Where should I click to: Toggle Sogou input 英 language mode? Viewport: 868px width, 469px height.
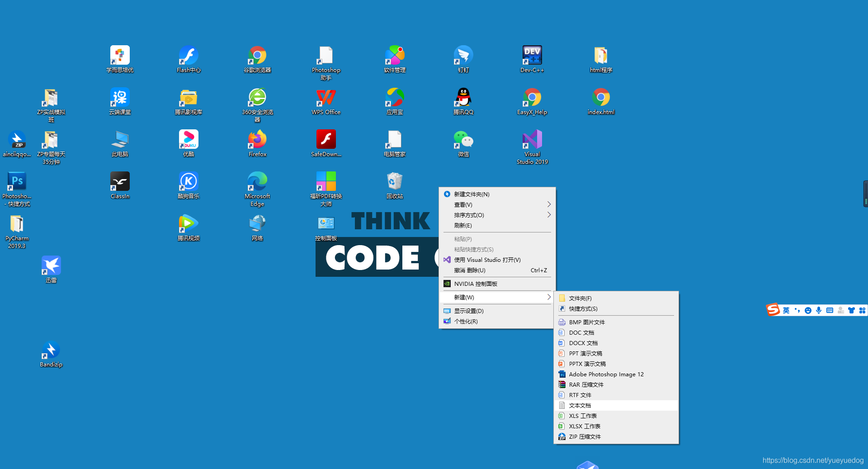pyautogui.click(x=786, y=310)
